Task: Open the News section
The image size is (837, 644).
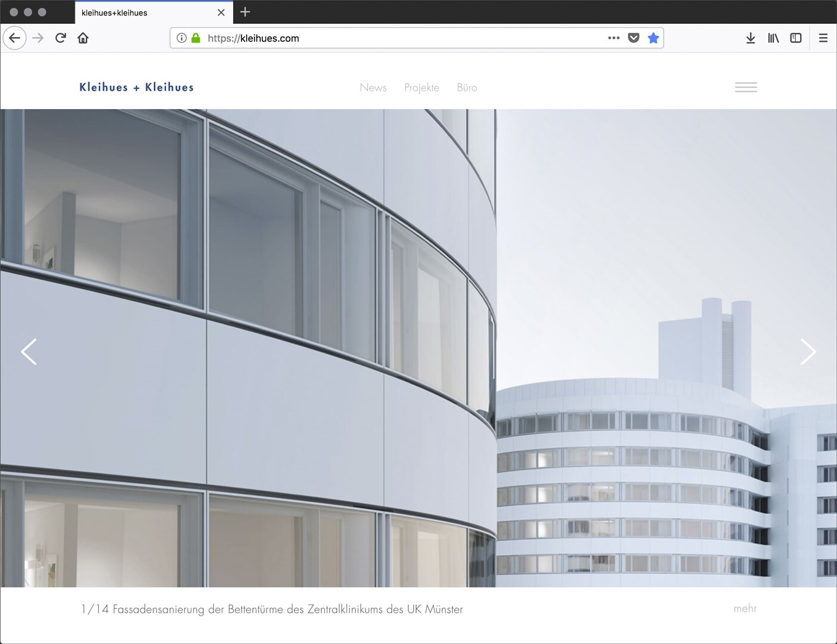Action: point(373,88)
